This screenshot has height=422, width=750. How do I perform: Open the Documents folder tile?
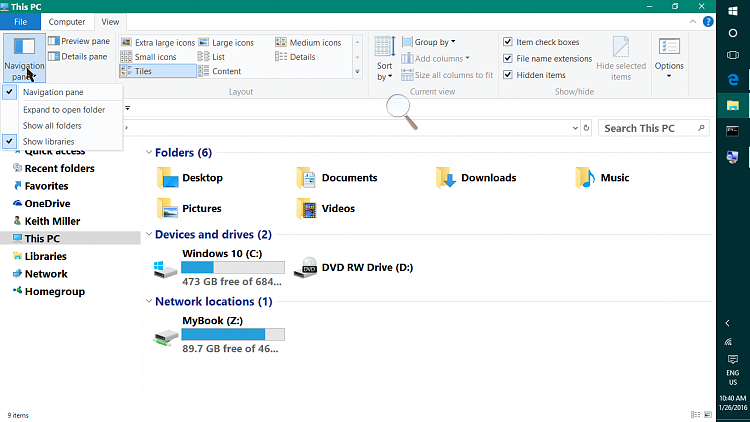(337, 178)
